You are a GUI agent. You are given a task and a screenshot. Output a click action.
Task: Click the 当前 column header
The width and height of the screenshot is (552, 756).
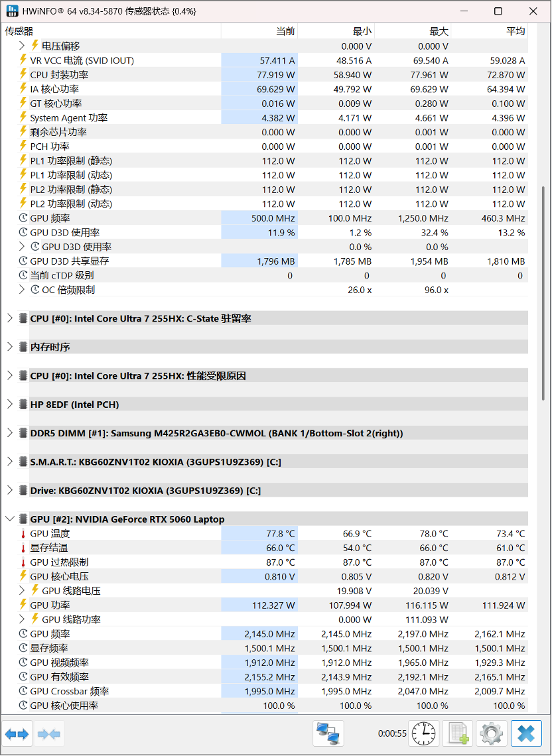tap(259, 31)
